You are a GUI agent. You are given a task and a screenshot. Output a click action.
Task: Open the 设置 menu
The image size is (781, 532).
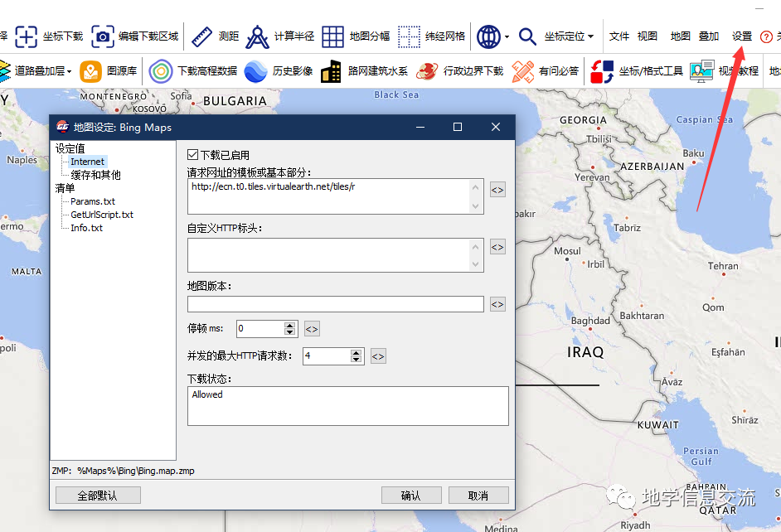click(742, 36)
